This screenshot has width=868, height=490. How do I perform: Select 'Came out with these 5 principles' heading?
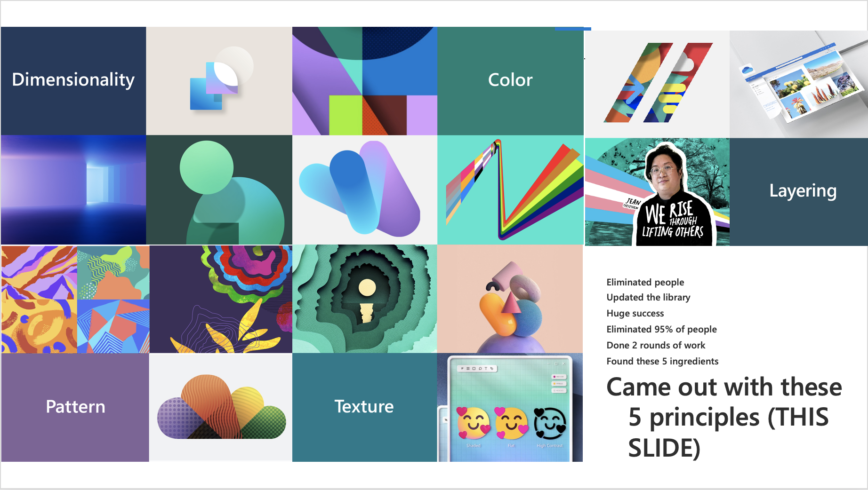click(x=724, y=417)
